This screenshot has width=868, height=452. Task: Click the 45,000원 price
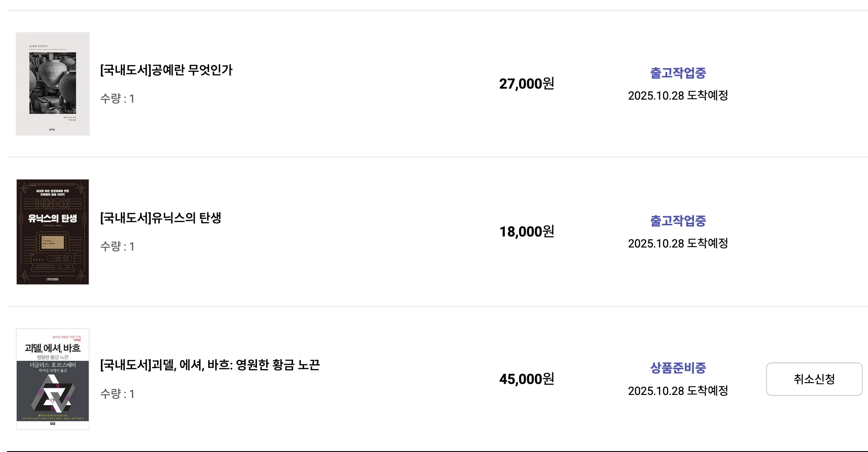point(526,379)
